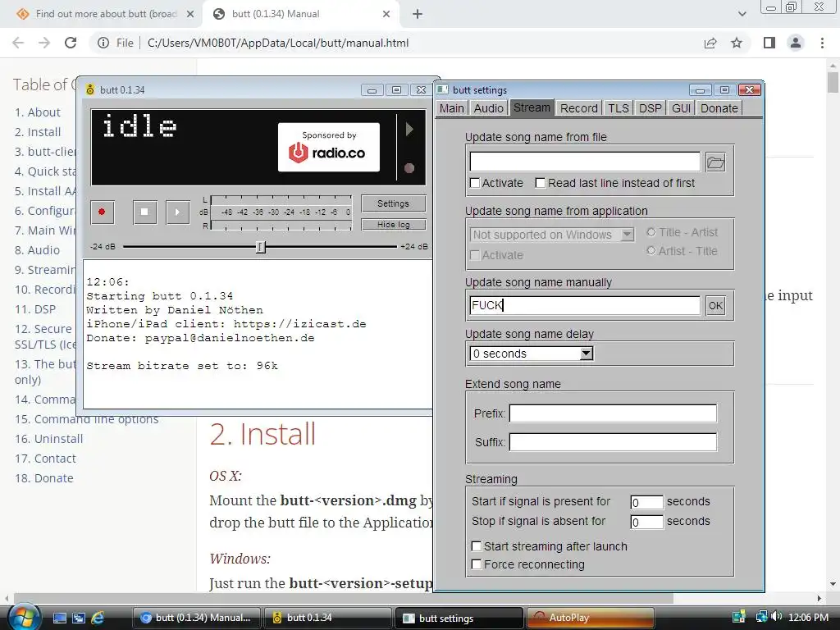Image resolution: width=840 pixels, height=630 pixels.
Task: Click the file info icon in address bar
Action: [103, 43]
